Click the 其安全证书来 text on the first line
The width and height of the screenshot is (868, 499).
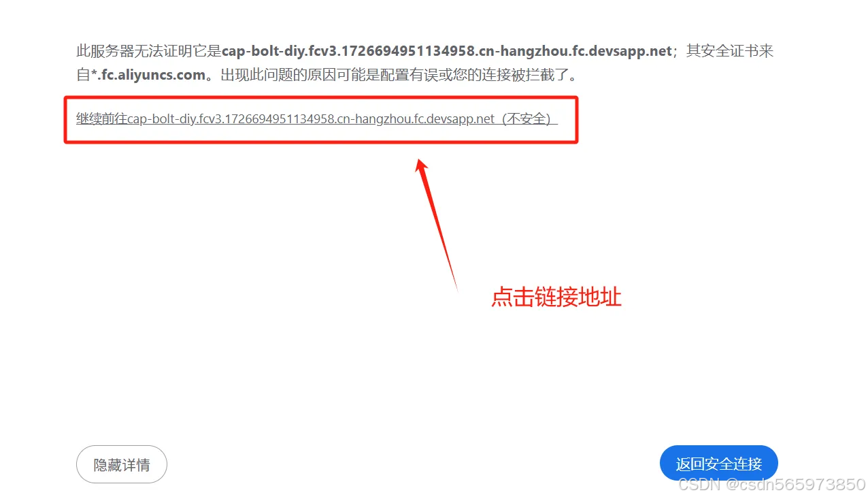point(730,52)
